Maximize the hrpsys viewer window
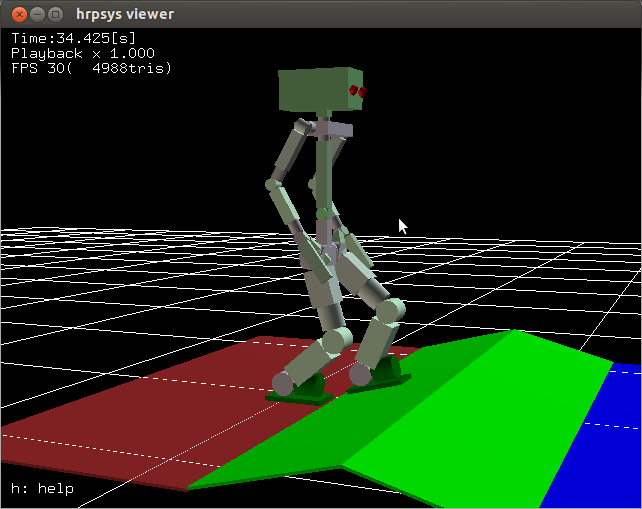This screenshot has width=642, height=509. click(x=55, y=14)
